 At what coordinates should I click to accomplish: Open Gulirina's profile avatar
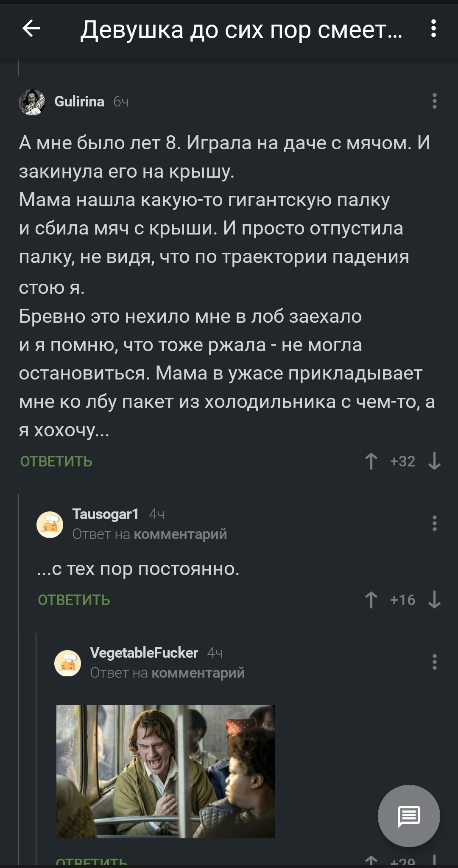click(x=32, y=102)
